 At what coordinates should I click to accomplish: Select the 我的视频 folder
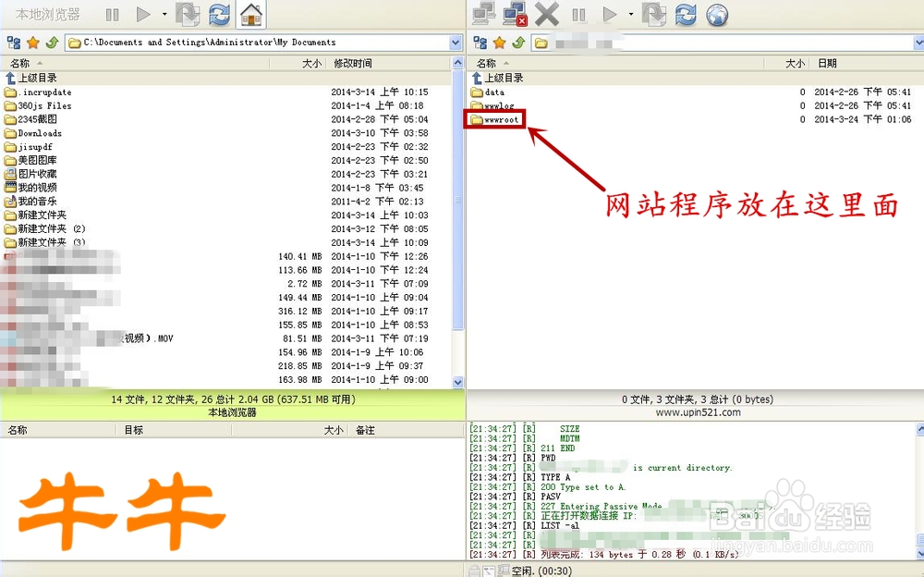(x=30, y=188)
